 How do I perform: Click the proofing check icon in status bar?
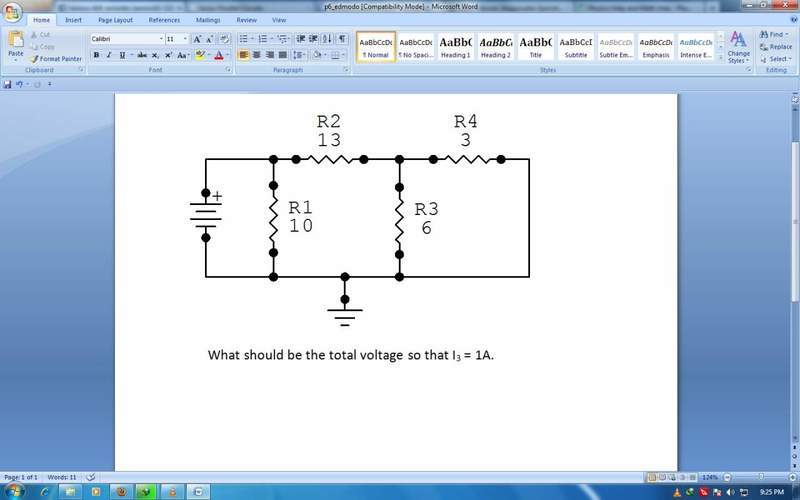(x=90, y=477)
